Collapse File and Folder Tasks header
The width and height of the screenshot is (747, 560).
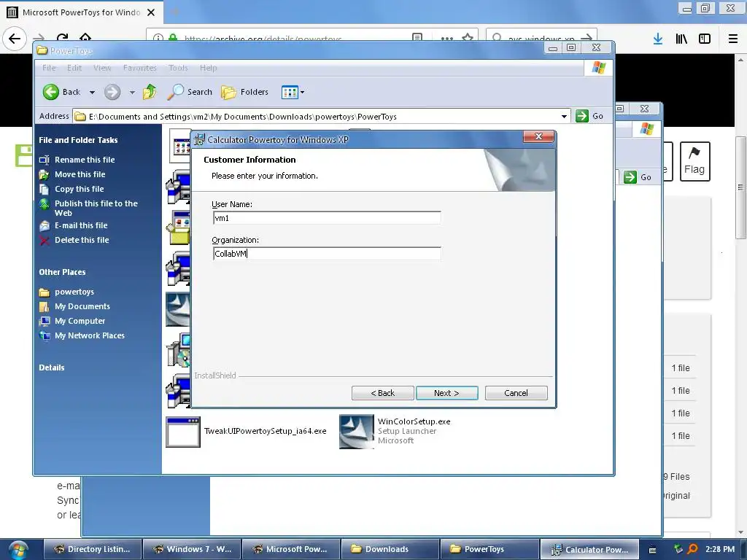click(x=78, y=140)
